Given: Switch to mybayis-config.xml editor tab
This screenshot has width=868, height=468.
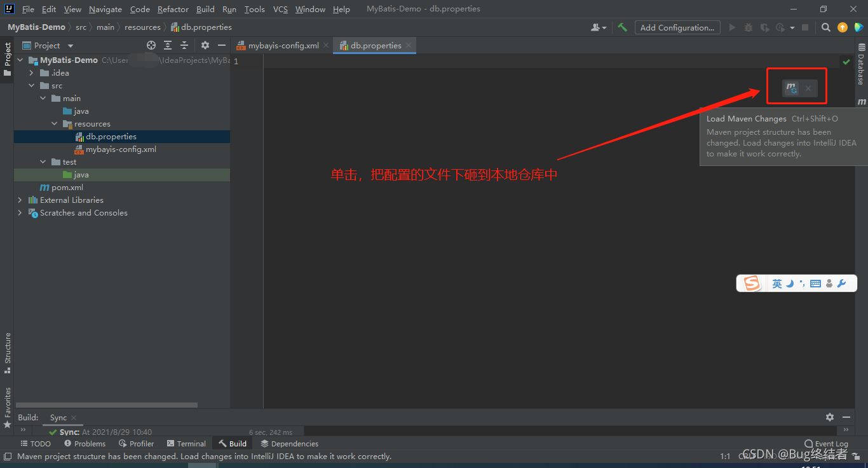Looking at the screenshot, I should point(283,46).
